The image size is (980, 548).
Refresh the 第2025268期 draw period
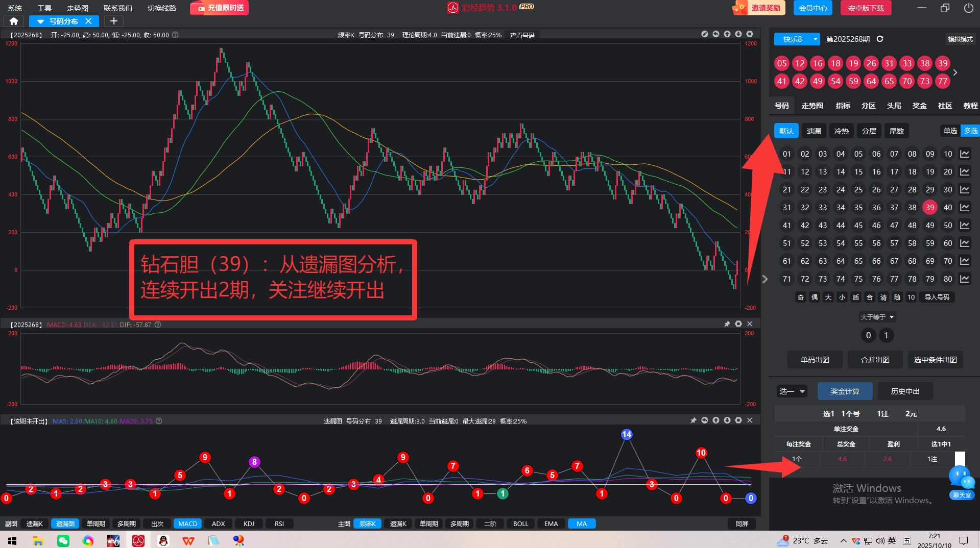tap(880, 39)
